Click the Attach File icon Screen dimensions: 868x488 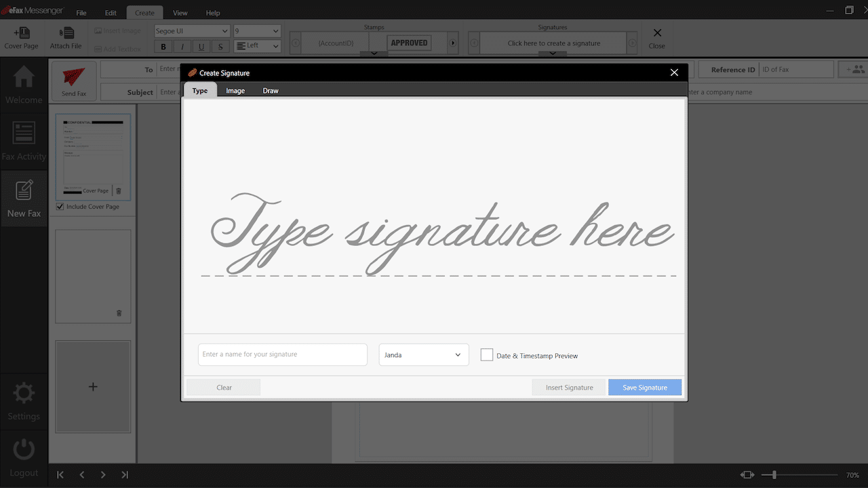point(65,37)
